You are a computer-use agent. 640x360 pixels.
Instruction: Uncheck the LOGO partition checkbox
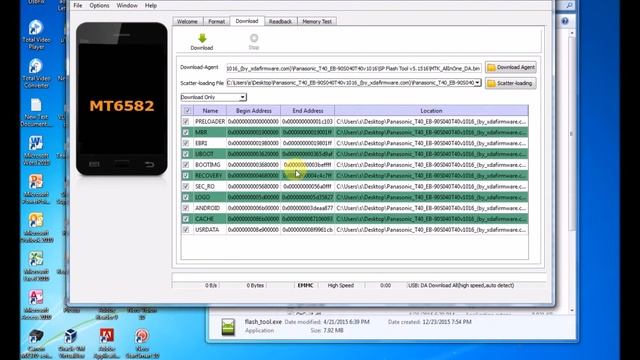point(186,197)
